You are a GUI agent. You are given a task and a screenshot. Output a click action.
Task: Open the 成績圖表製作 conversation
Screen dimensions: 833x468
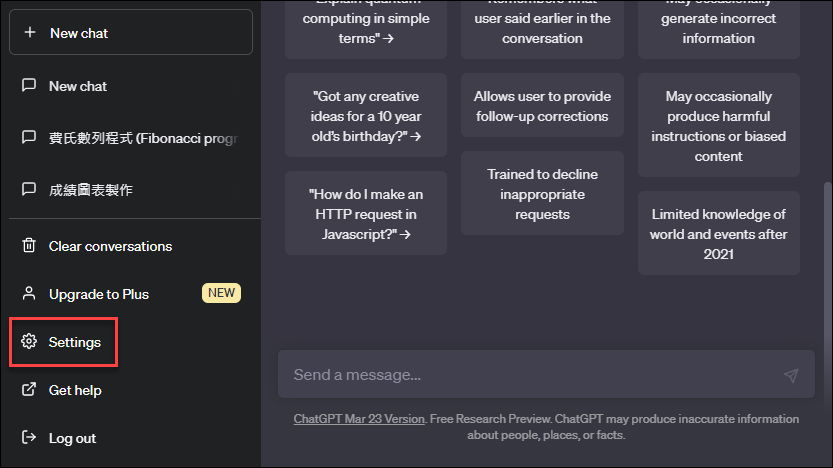pyautogui.click(x=91, y=190)
